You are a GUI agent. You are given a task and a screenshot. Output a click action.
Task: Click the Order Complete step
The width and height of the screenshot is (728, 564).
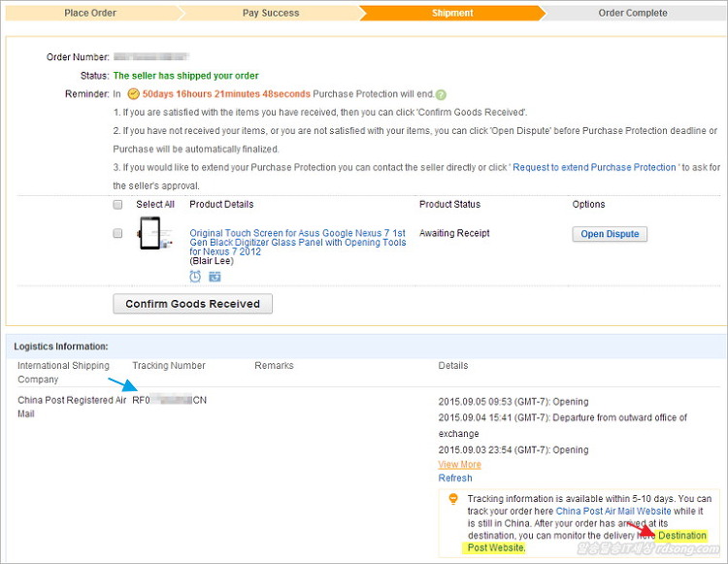pyautogui.click(x=632, y=13)
